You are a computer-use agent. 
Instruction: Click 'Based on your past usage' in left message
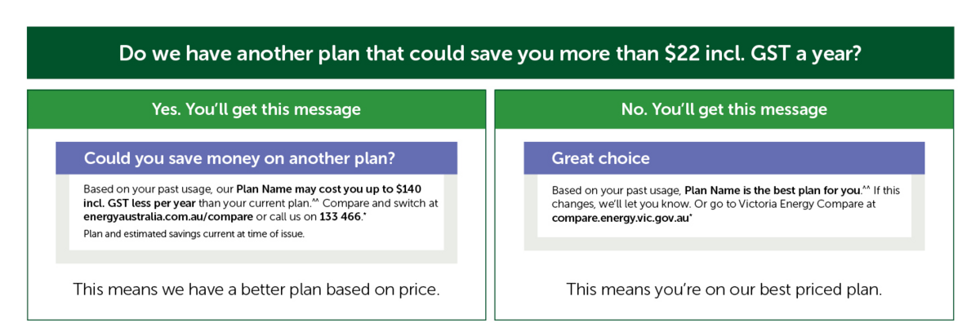[148, 188]
